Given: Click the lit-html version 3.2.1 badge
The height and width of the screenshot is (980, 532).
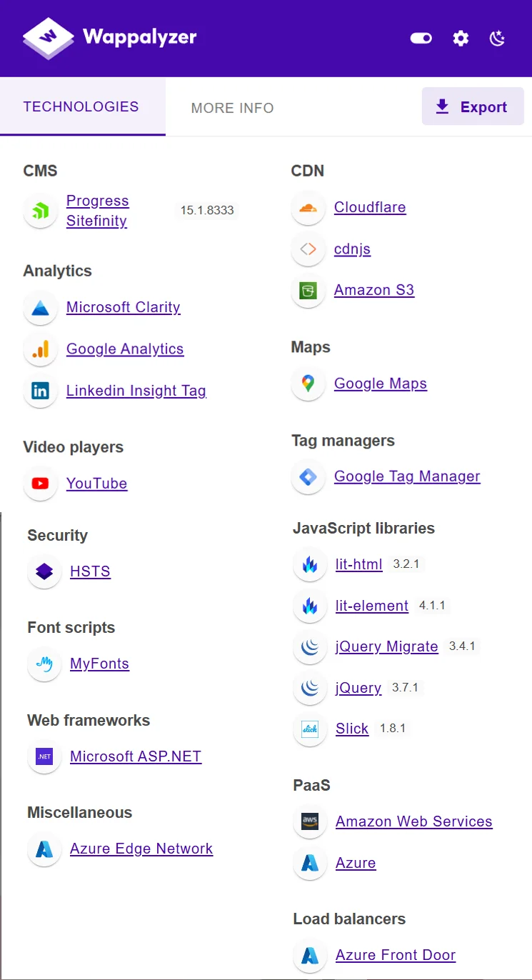Looking at the screenshot, I should click(406, 564).
